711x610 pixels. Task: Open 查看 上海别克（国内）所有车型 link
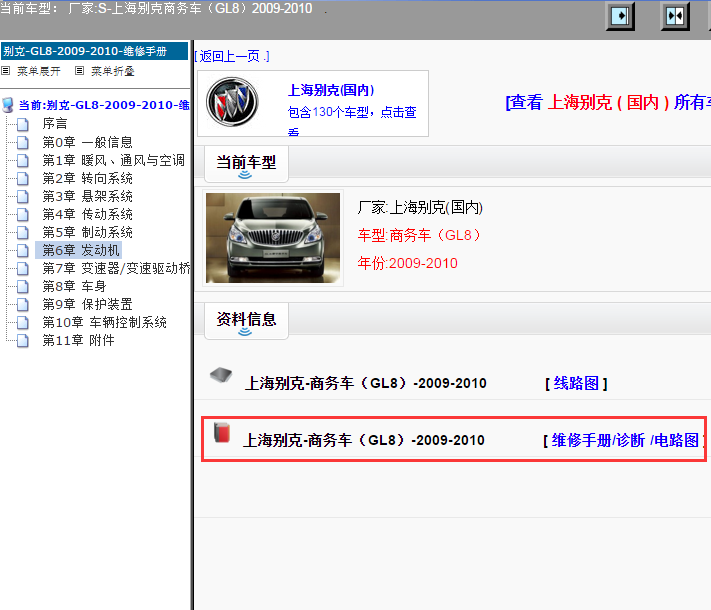tap(608, 102)
